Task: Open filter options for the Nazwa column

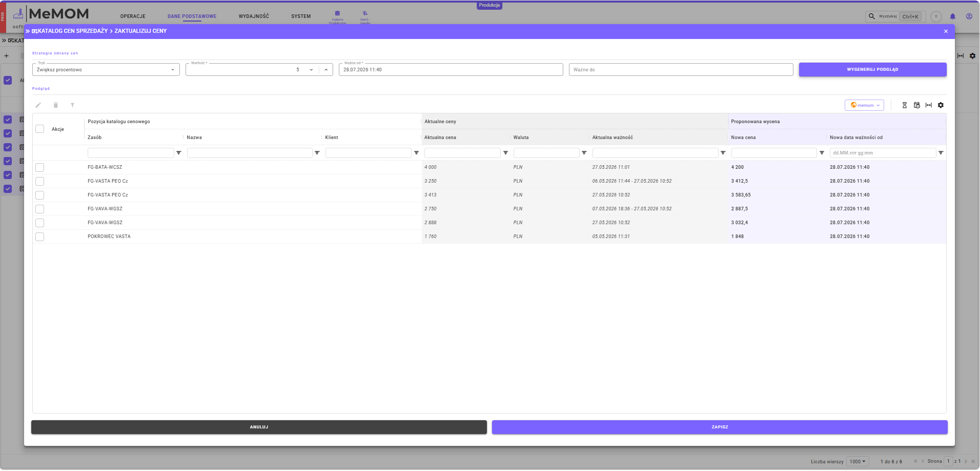Action: [317, 153]
